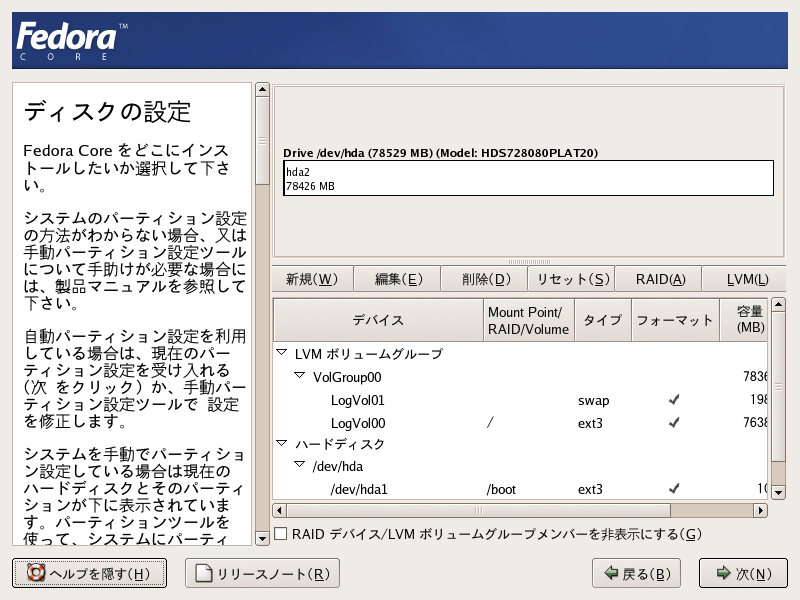Click the help panel vertical scrollbar thumb
800x600 pixels.
point(262,141)
